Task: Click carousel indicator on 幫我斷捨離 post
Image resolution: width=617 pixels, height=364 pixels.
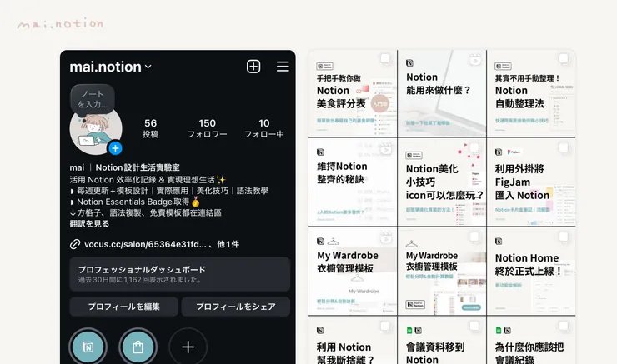Action: point(385,326)
